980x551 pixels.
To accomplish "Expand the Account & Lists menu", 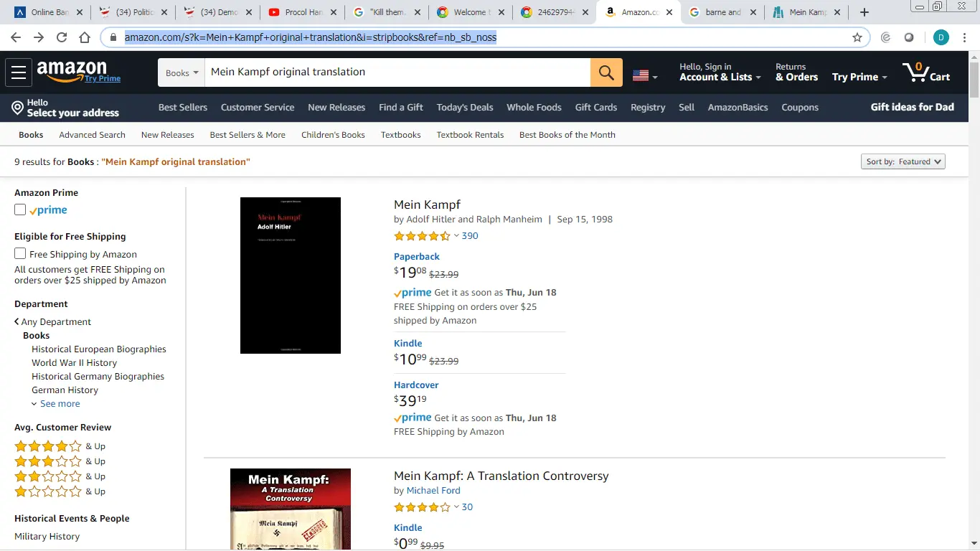I will 720,72.
